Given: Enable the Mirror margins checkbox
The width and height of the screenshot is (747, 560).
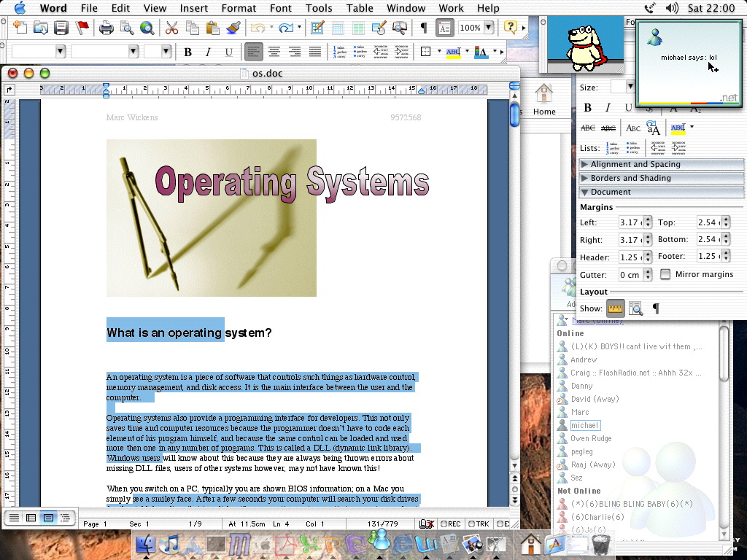Looking at the screenshot, I should (665, 275).
